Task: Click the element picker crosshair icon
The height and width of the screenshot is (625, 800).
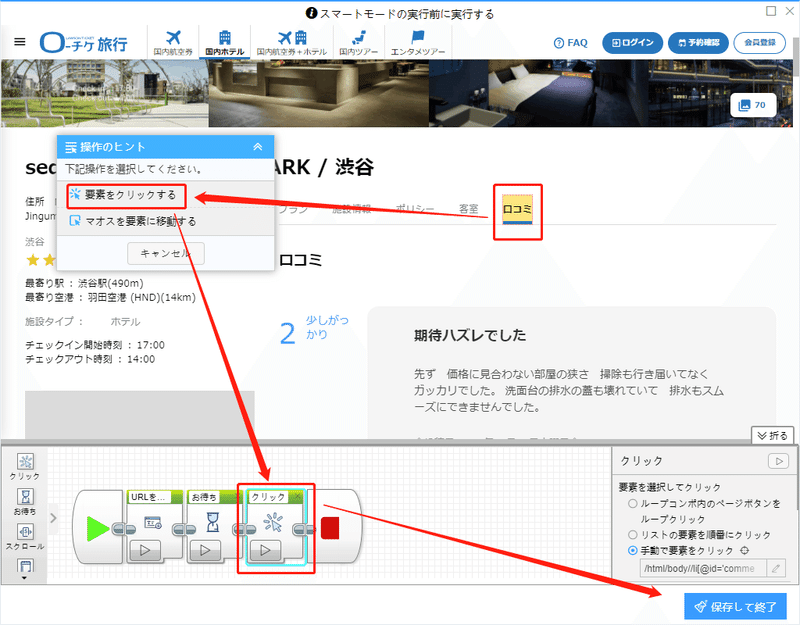Action: pos(744,551)
